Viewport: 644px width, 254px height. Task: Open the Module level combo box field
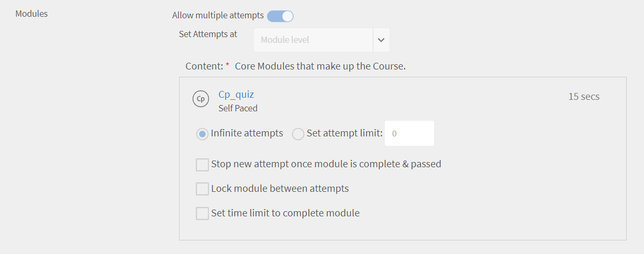coord(313,40)
